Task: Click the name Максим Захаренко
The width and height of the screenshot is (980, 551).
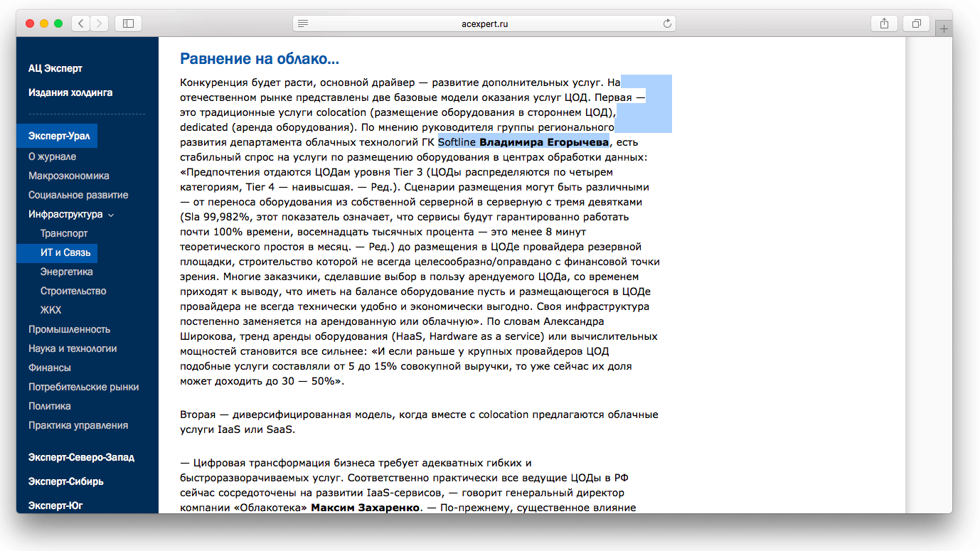Action: pyautogui.click(x=366, y=508)
